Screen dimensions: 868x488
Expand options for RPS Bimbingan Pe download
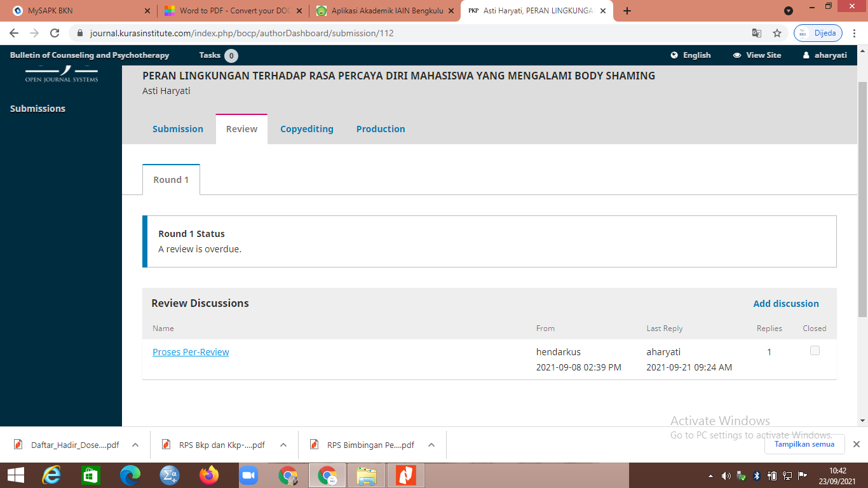coord(431,445)
